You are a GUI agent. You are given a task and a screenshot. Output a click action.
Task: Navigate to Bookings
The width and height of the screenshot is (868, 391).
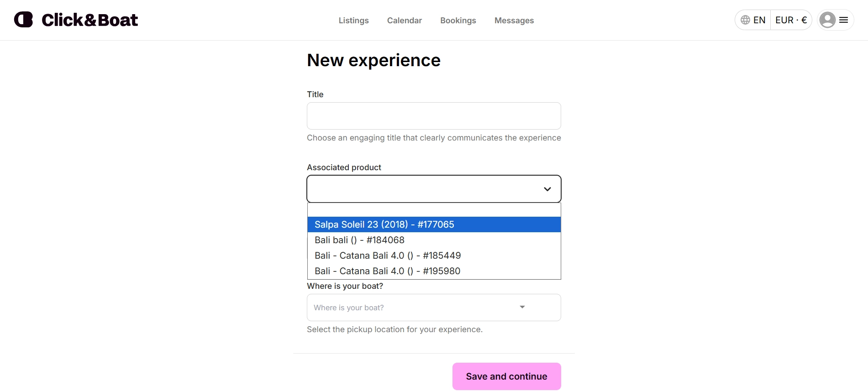458,21
